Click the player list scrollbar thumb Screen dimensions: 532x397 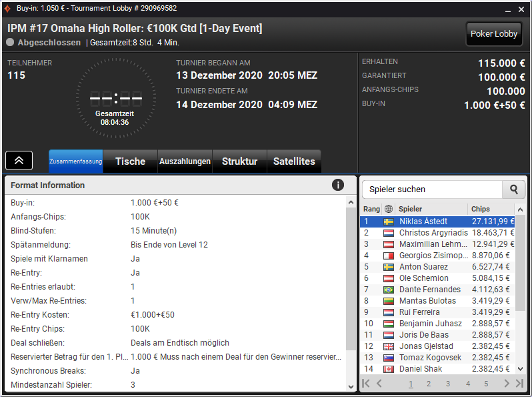(520, 263)
